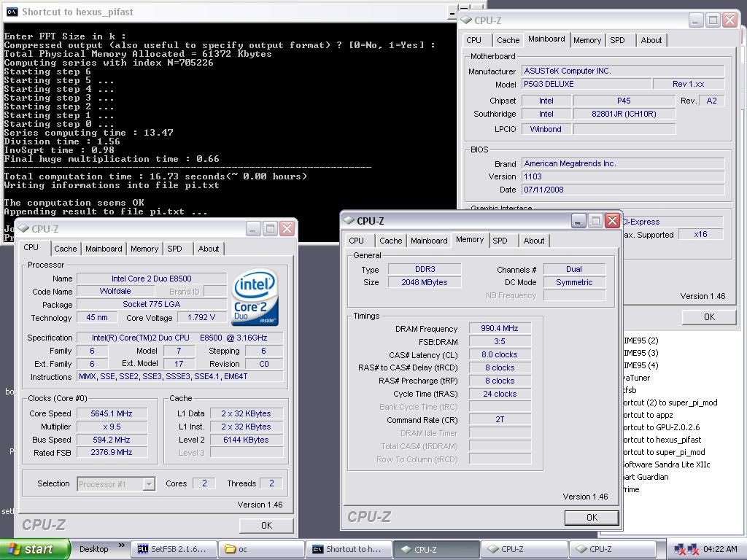Switch to Cache tab in CPU window
The width and height of the screenshot is (747, 560).
tap(65, 249)
